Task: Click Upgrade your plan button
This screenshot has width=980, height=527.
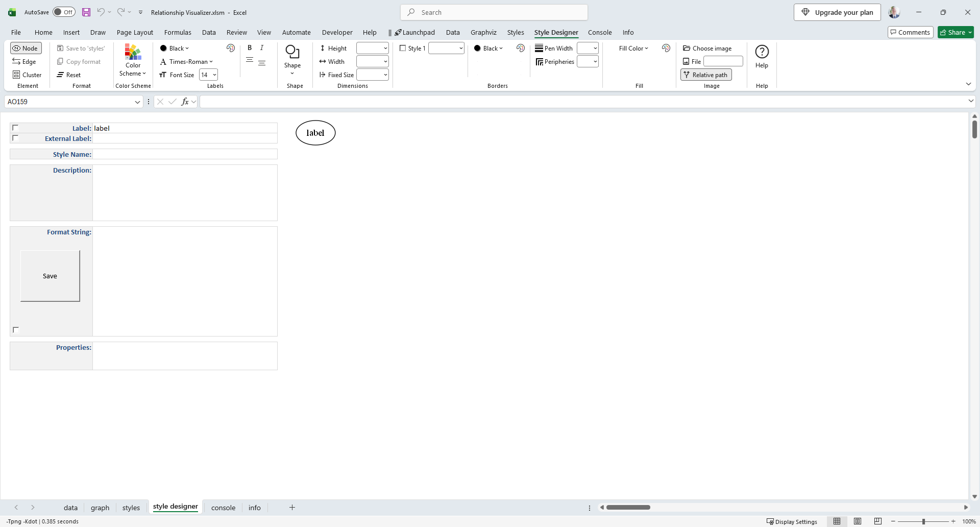Action: (837, 12)
